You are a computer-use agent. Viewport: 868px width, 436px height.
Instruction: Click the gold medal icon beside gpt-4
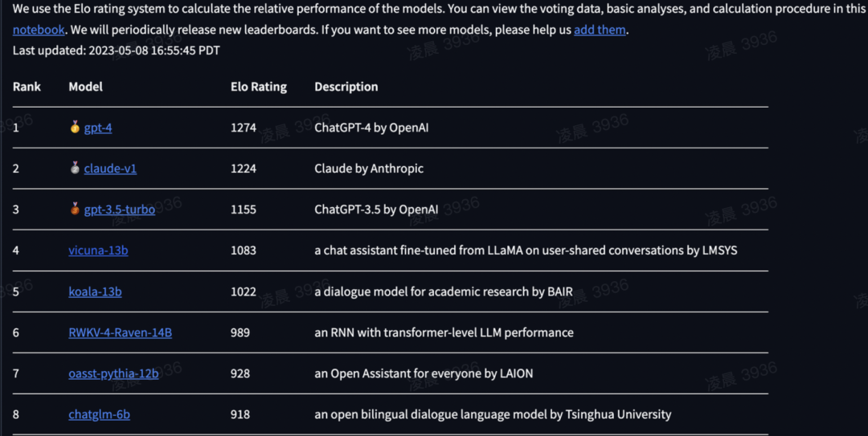[x=75, y=127]
